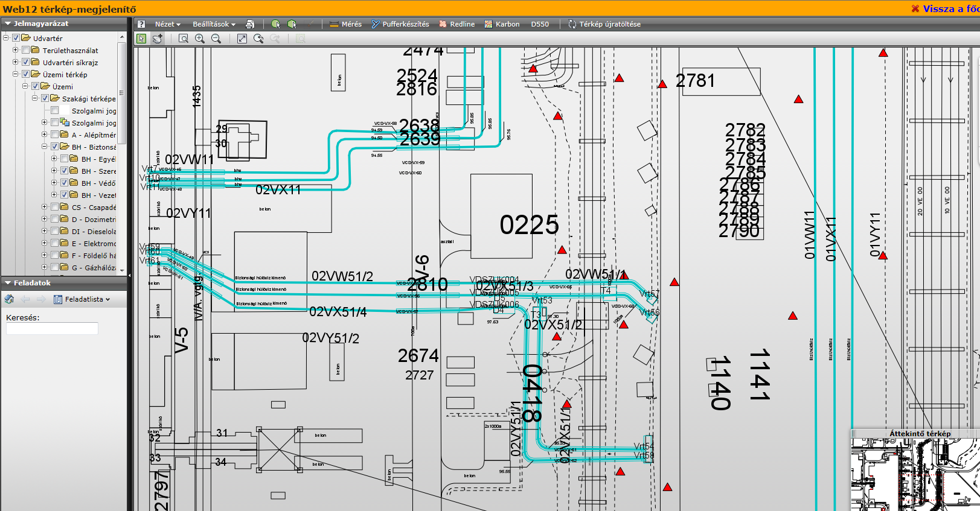Click the D550 toolbar item
Viewport: 980px width, 511px height.
click(x=540, y=24)
